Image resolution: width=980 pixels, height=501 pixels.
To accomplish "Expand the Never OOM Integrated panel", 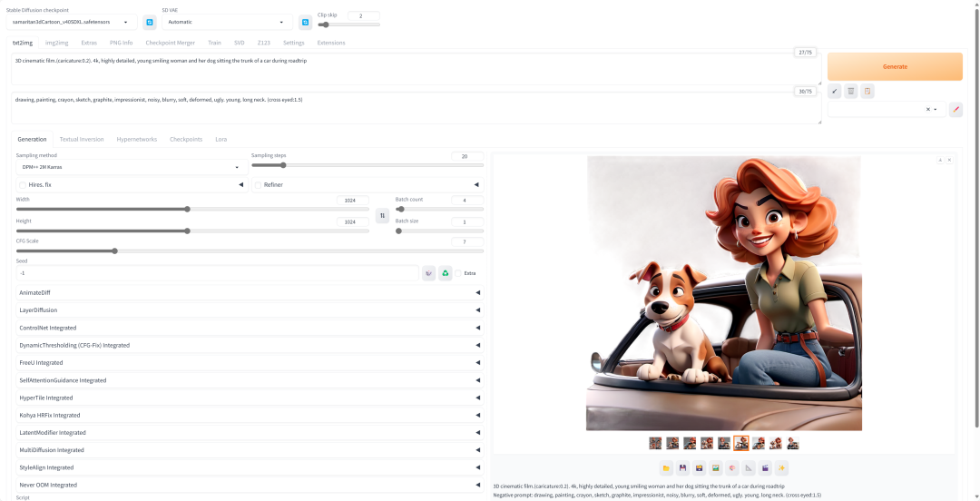I will [x=250, y=485].
